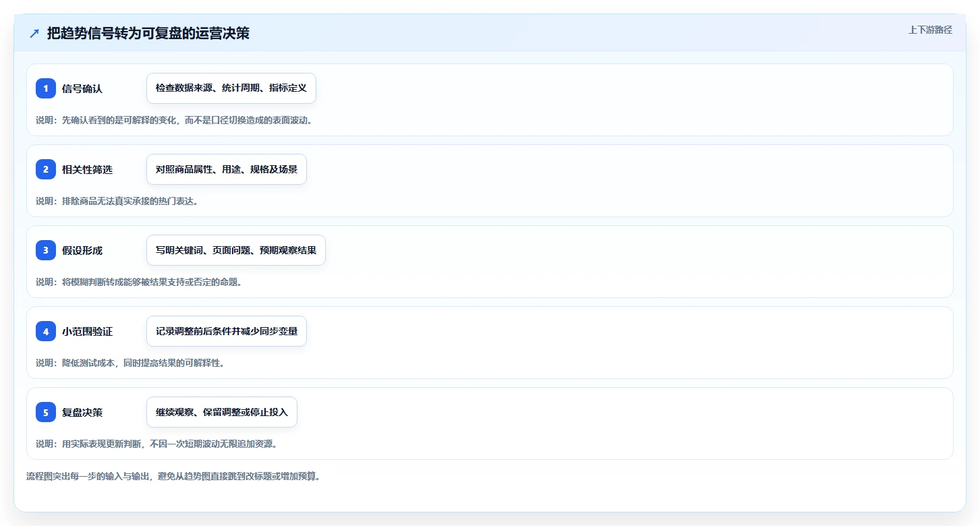Click the 信号确认 step title
Viewport: 980px width, 526px height.
click(x=82, y=88)
